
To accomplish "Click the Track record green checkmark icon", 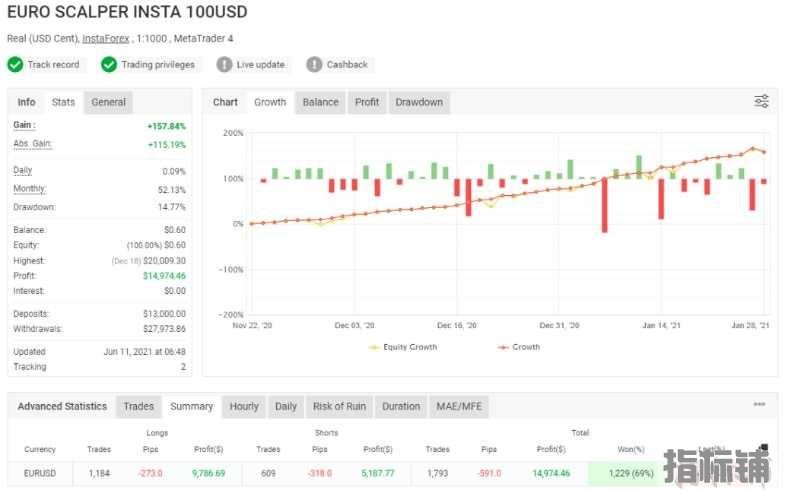I will [x=15, y=65].
